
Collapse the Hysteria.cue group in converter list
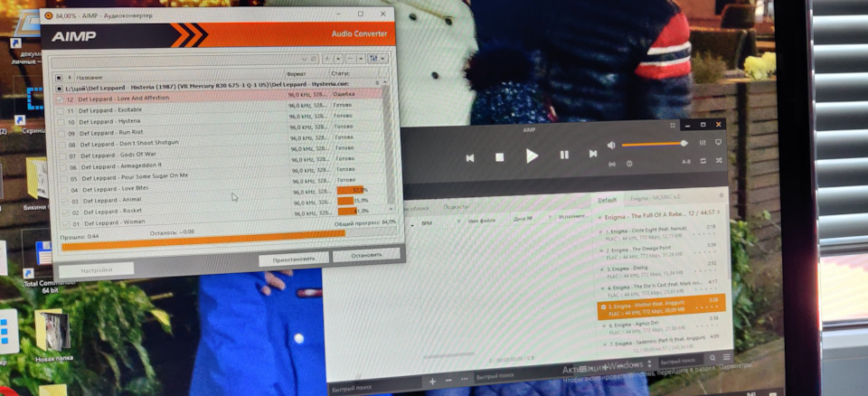[378, 82]
